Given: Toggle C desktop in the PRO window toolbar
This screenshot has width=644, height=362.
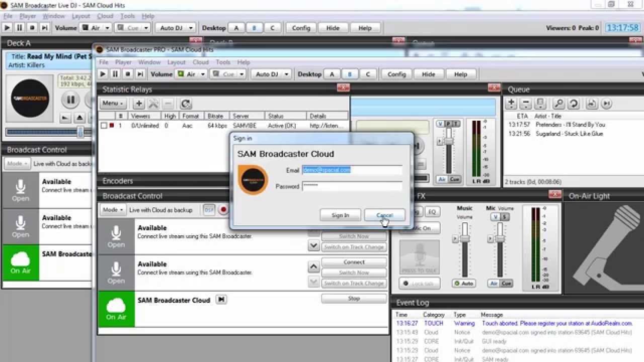Looking at the screenshot, I should 368,74.
